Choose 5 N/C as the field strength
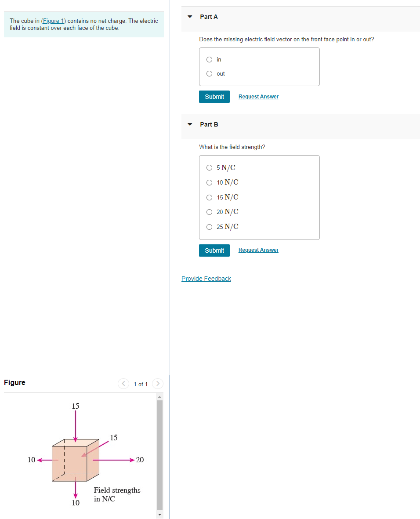420x519 pixels. coord(209,167)
